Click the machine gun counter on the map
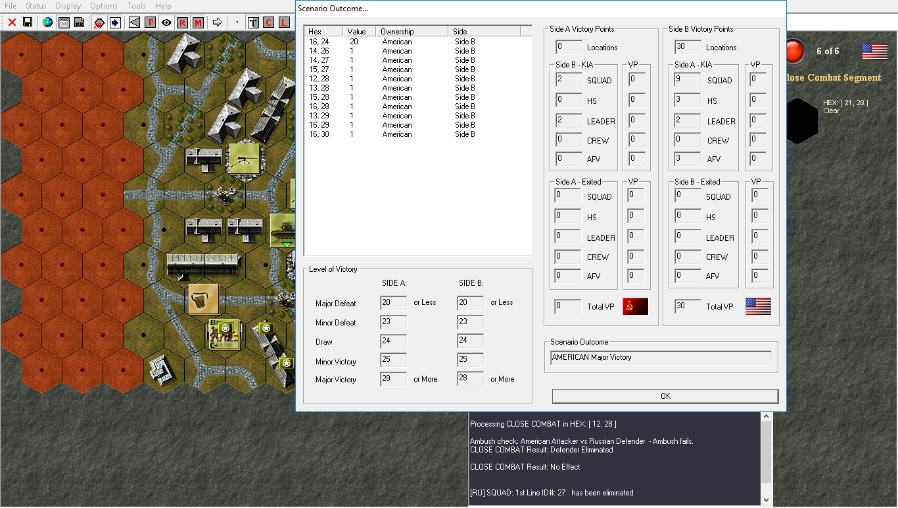 tap(243, 158)
